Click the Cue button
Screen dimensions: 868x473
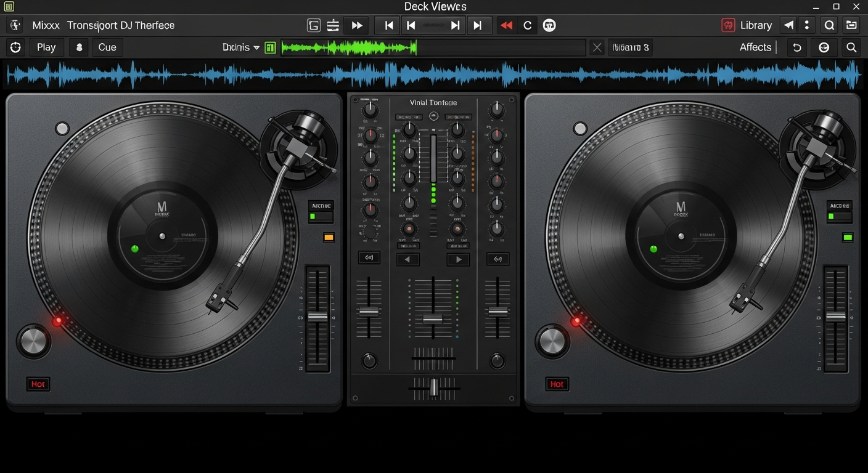pyautogui.click(x=107, y=47)
